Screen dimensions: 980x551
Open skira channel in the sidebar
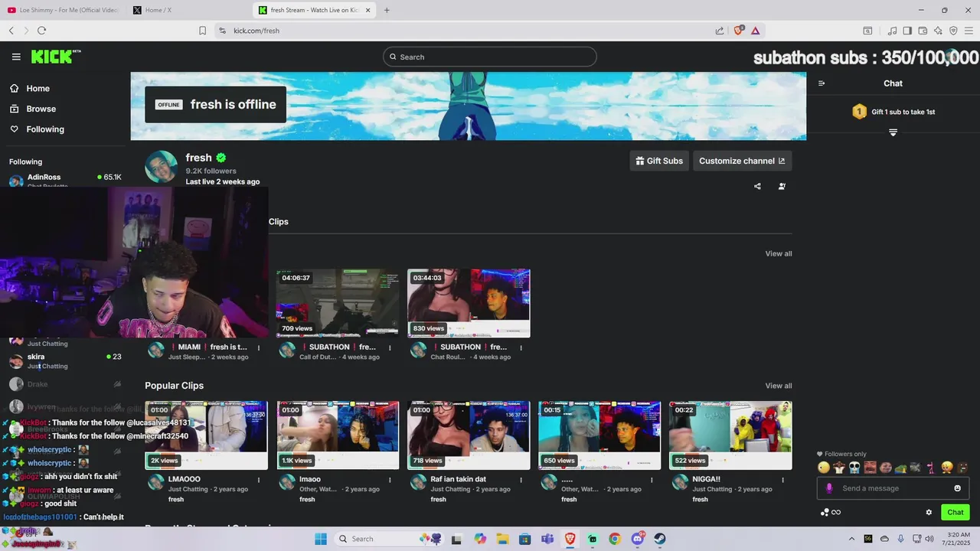point(65,361)
